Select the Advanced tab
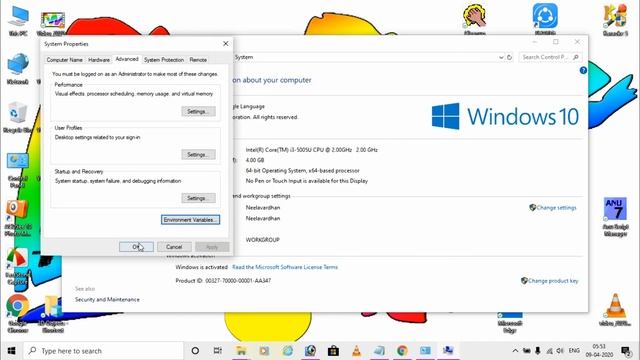640x360 pixels. 127,59
